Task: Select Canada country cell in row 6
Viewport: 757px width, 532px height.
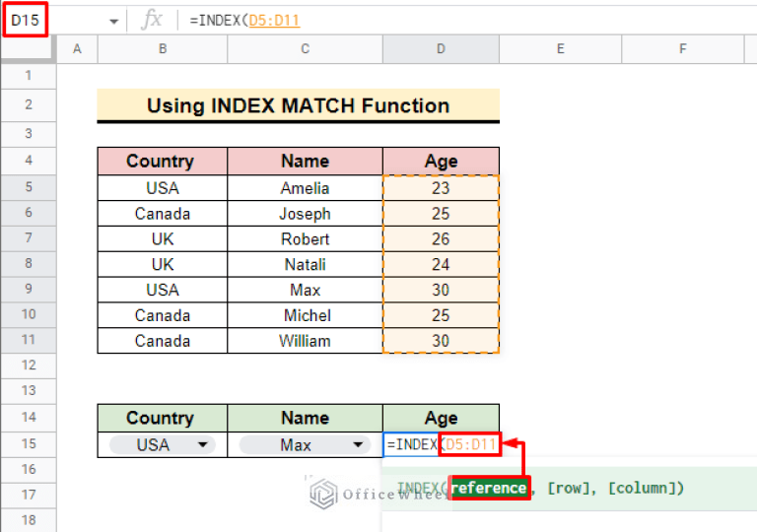Action: coord(163,214)
